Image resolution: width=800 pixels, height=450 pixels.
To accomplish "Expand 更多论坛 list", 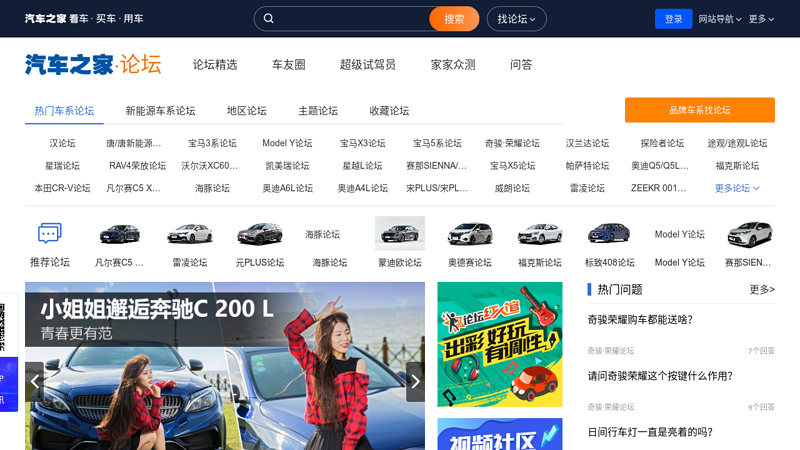I will [x=737, y=188].
